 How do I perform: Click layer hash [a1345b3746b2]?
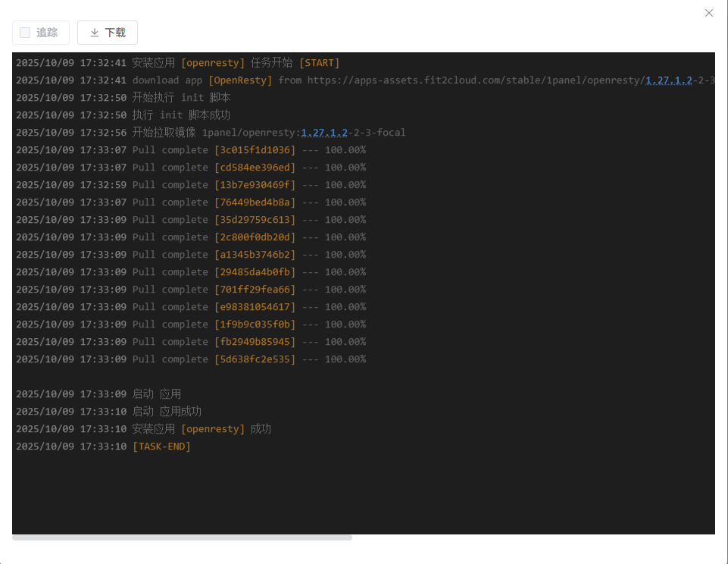click(x=255, y=255)
